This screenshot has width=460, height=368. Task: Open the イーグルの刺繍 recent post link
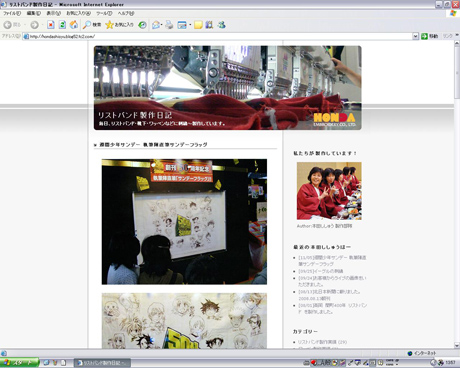321,271
